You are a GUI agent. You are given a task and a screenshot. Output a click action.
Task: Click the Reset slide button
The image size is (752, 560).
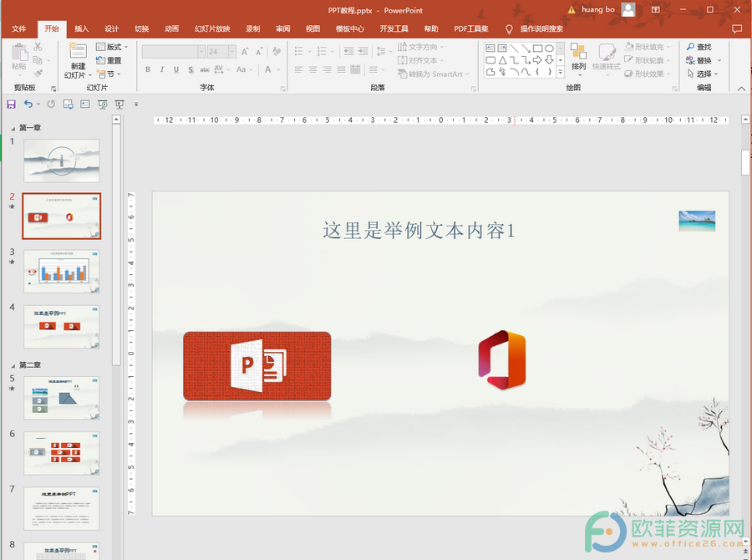point(109,60)
